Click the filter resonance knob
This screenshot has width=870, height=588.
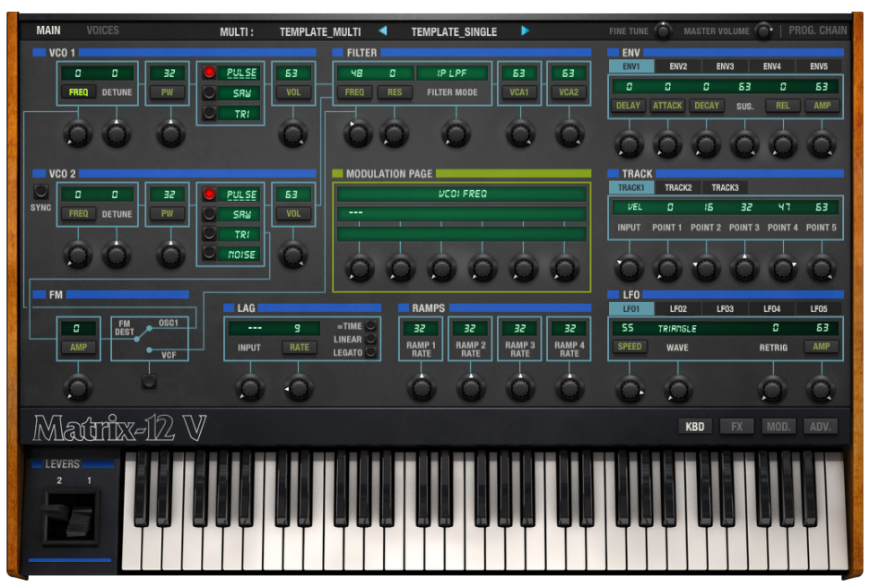point(394,134)
